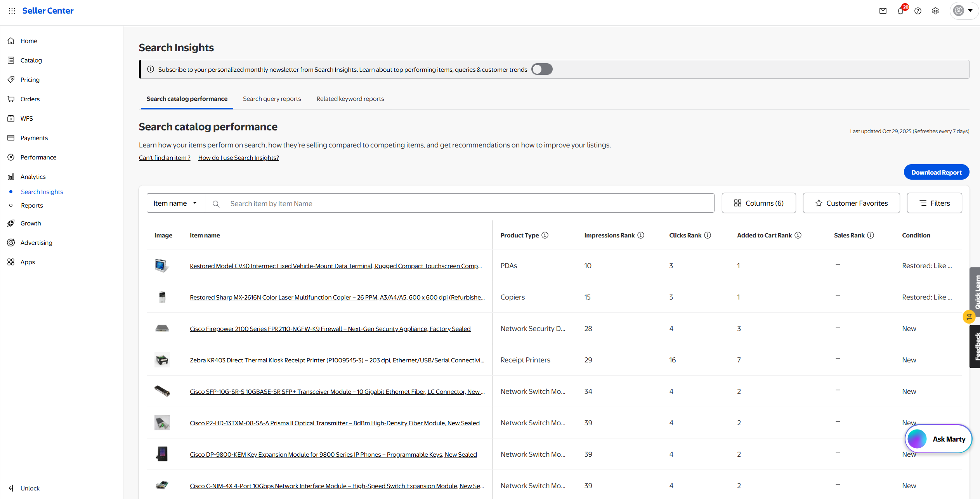Filter by Customer Favorites
This screenshot has height=499, width=980.
tap(851, 203)
